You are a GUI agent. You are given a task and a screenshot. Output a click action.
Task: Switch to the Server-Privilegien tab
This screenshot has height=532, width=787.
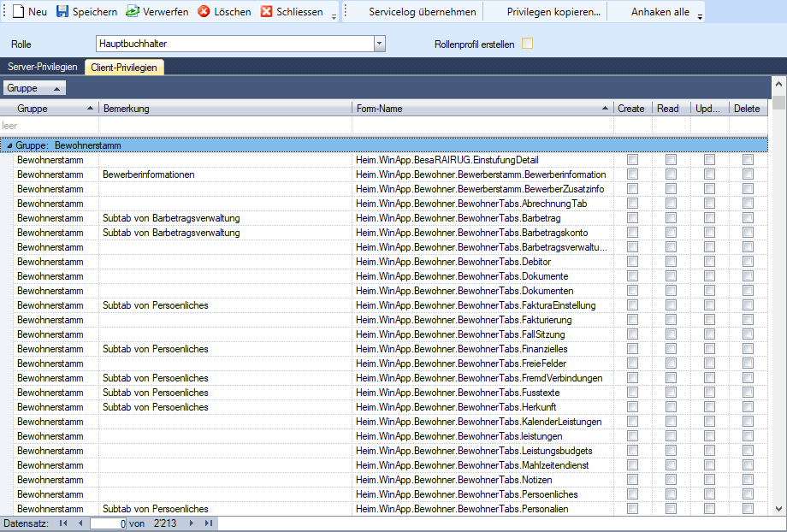43,67
